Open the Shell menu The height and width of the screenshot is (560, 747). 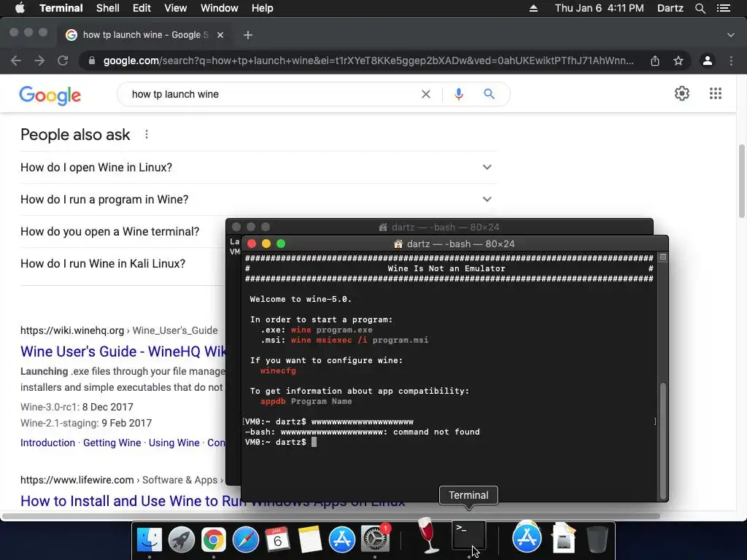pos(108,8)
